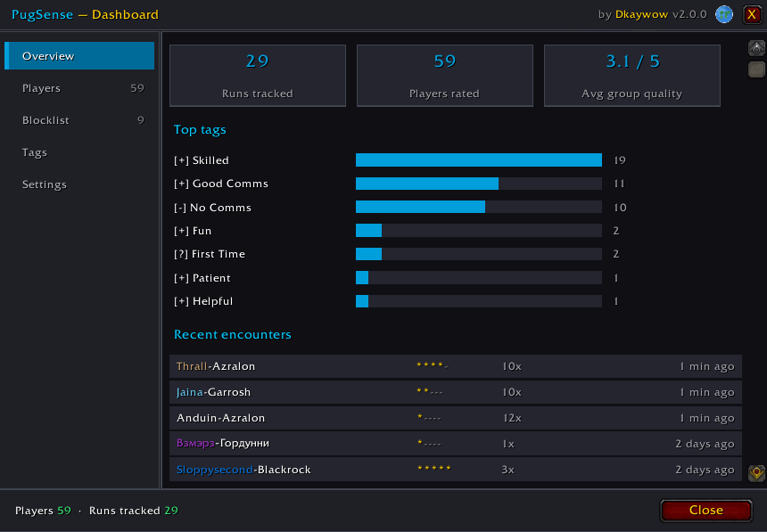Viewport: 767px width, 532px height.
Task: Click the Good Comms tag bar
Action: (478, 184)
